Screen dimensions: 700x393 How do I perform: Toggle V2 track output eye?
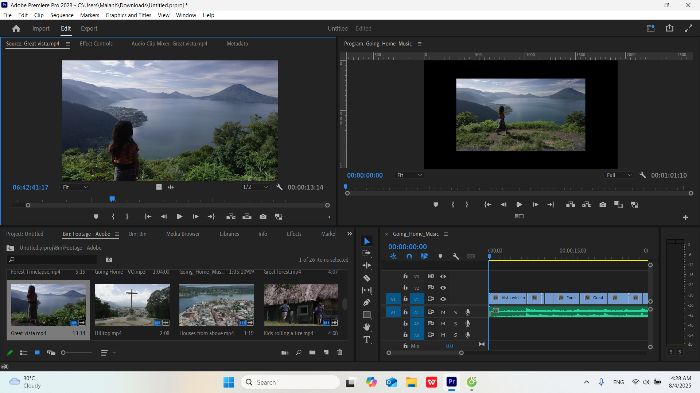click(x=443, y=288)
